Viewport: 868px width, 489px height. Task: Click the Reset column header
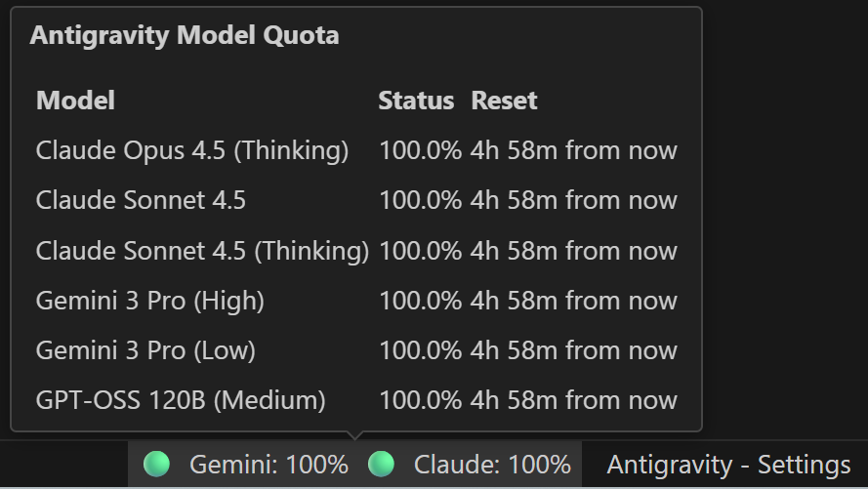[x=504, y=101]
